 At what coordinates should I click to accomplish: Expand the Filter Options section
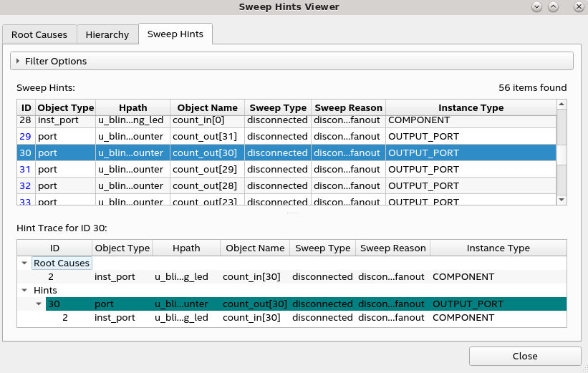(18, 62)
